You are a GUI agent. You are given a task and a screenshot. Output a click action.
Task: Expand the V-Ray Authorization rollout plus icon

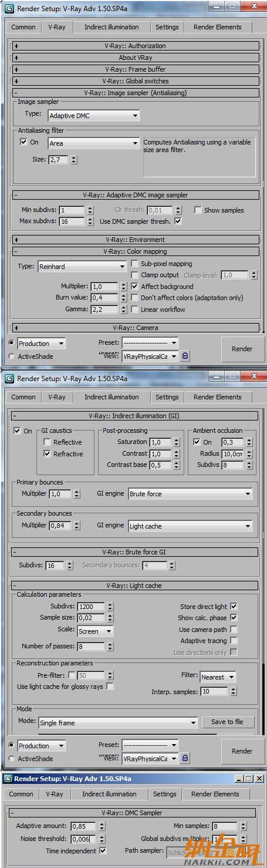click(16, 46)
